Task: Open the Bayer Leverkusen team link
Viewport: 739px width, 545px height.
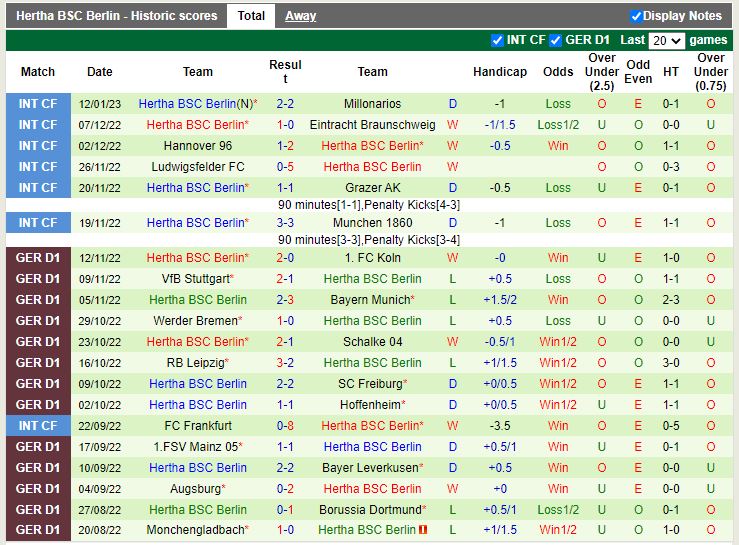Action: 372,468
